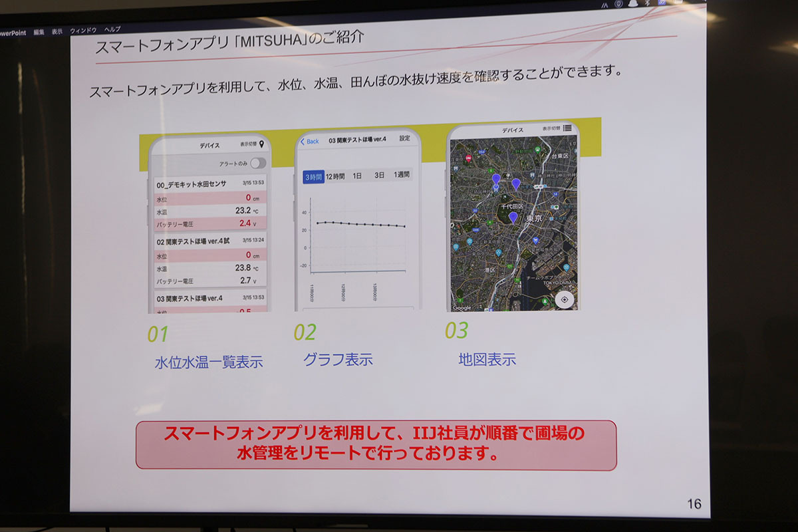This screenshot has width=798, height=532.
Task: Click the 3/15 13:24 timestamp
Action: 253,240
